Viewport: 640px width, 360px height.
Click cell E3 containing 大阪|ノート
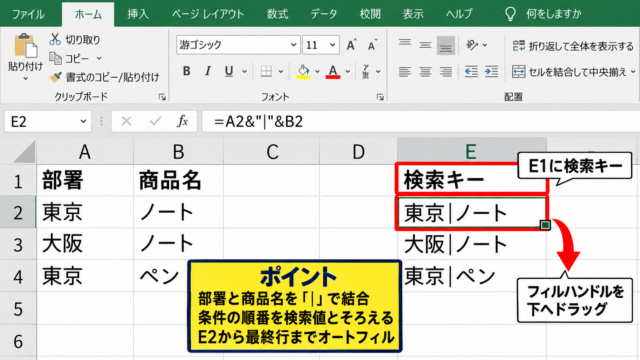[472, 244]
